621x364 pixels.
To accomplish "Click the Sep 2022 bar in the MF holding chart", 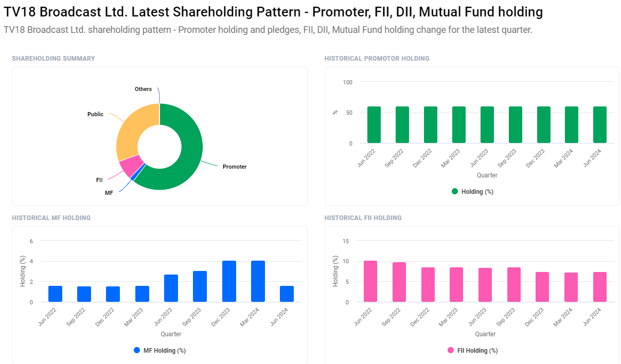I will pyautogui.click(x=84, y=295).
